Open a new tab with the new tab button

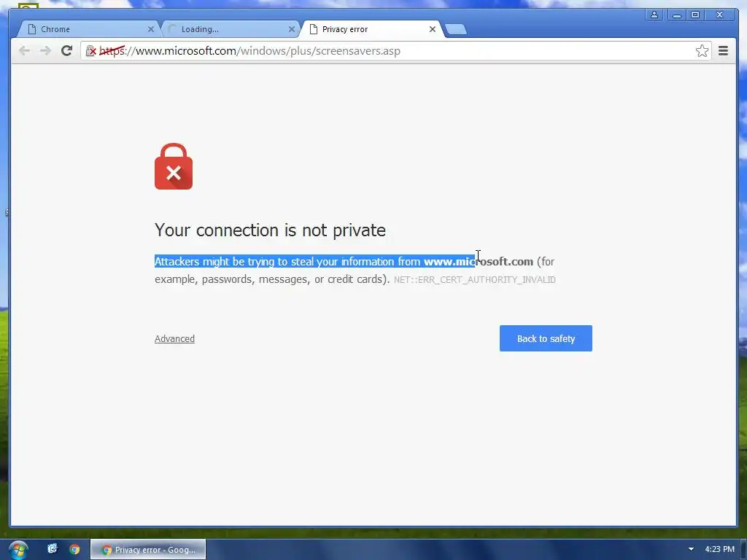pyautogui.click(x=456, y=29)
